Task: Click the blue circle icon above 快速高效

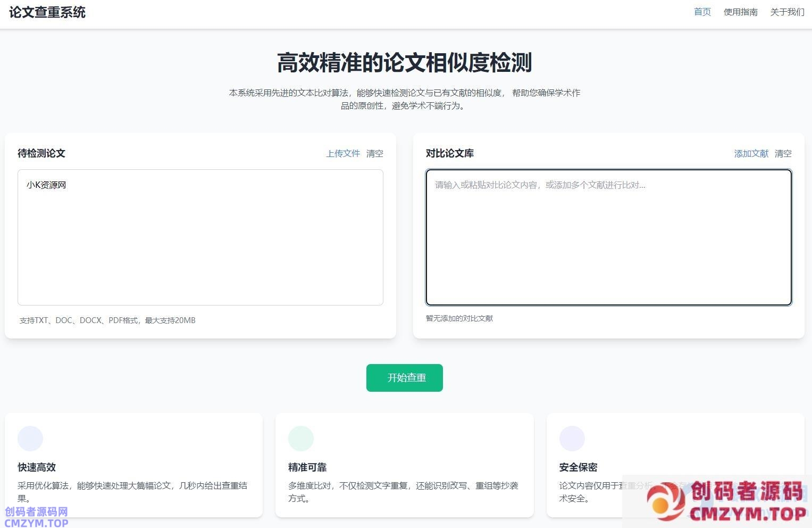Action: pyautogui.click(x=30, y=439)
